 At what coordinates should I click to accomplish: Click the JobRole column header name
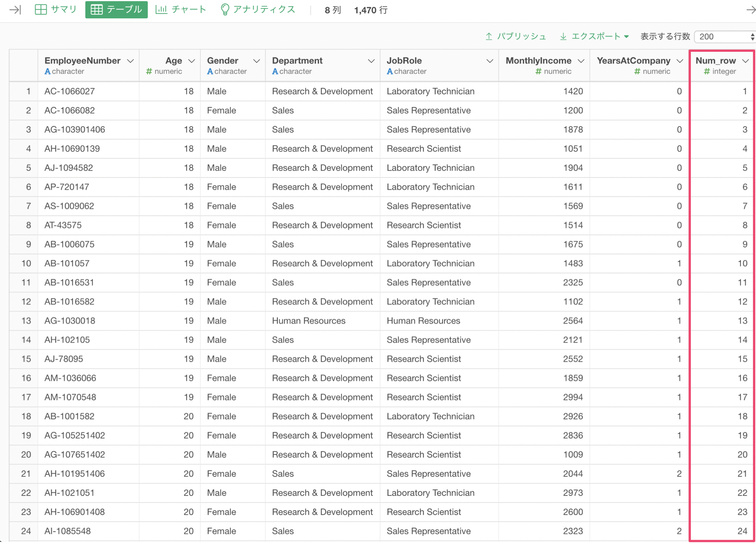(x=404, y=61)
